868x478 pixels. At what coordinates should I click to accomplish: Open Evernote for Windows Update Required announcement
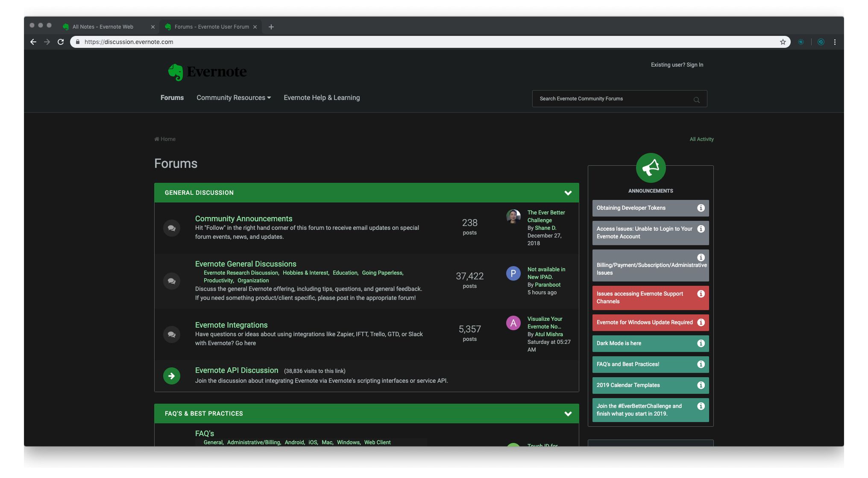pyautogui.click(x=651, y=323)
